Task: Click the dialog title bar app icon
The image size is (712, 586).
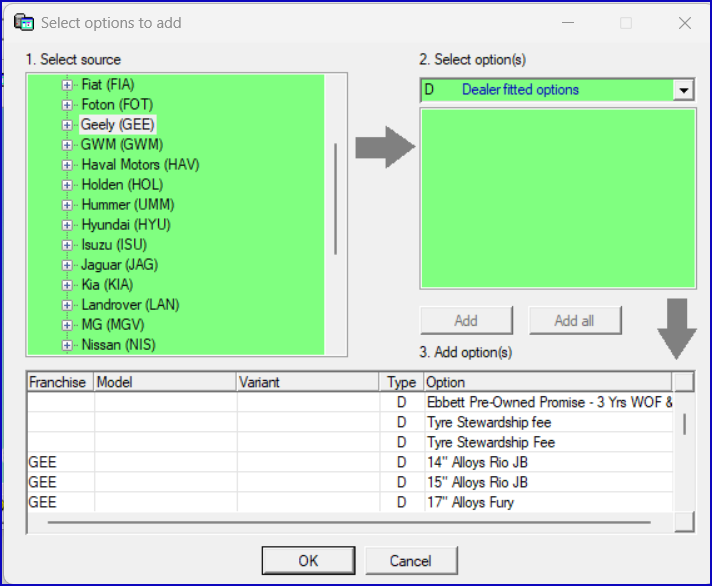Action: 24,23
